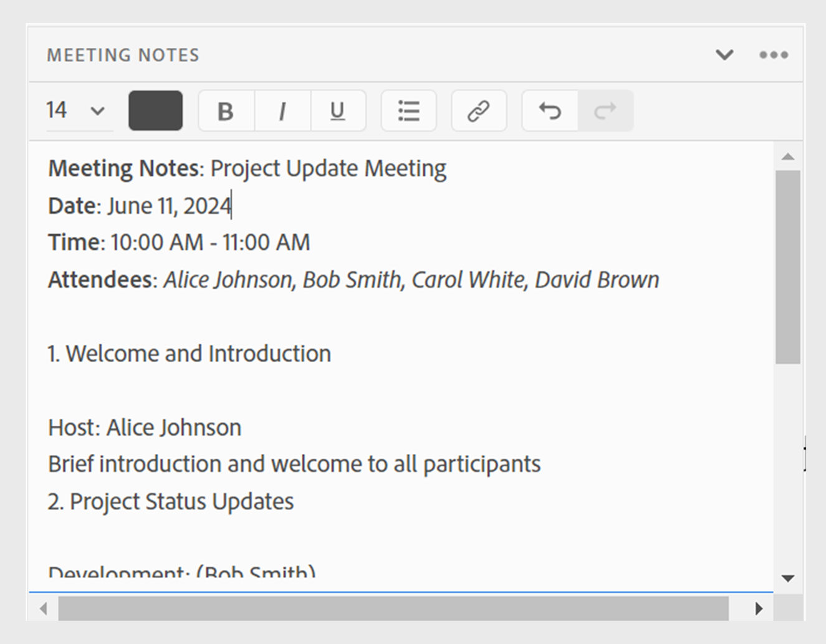Click the horizontal scrollbar right arrow
Screen dimensions: 826x644
[759, 608]
